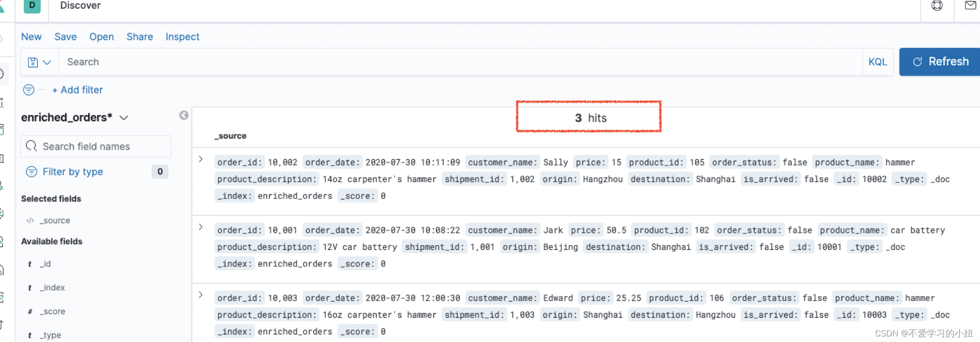Image resolution: width=980 pixels, height=342 pixels.
Task: Switch query language via KQL
Action: click(877, 62)
